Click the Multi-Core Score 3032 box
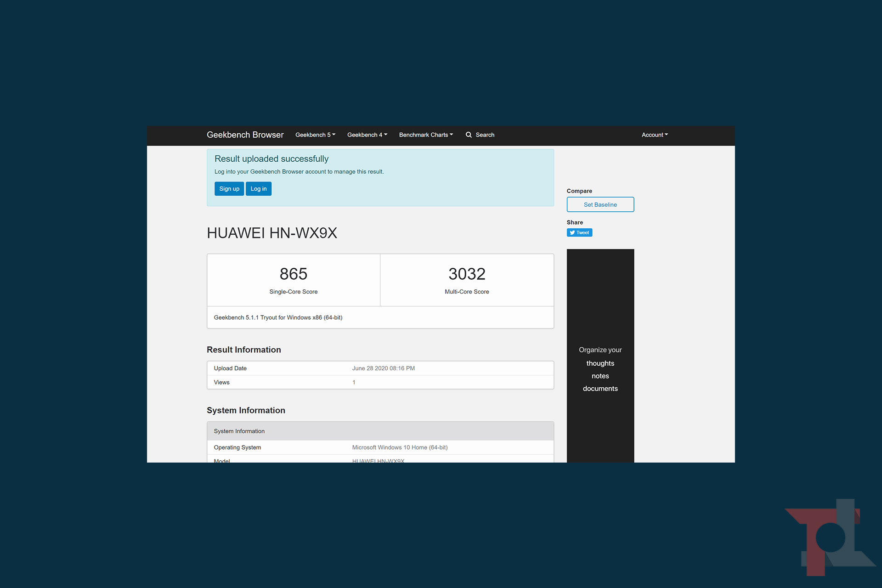 (467, 280)
